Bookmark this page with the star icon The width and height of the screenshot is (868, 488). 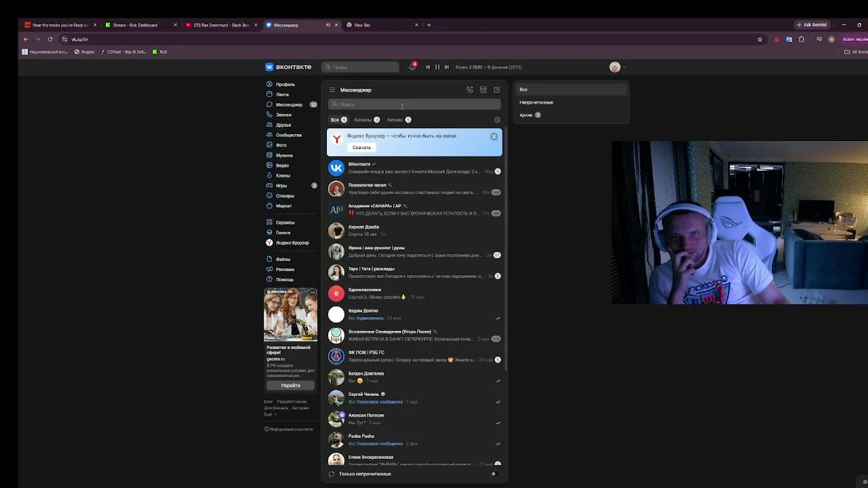tap(759, 39)
